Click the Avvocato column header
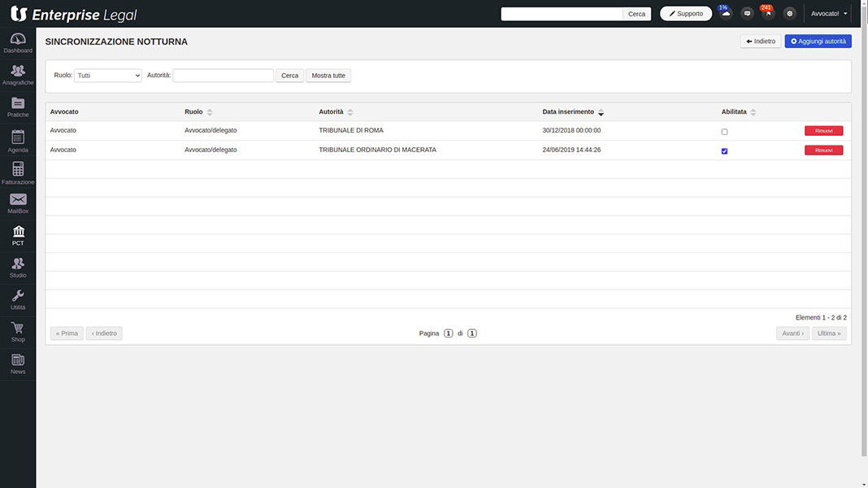The width and height of the screenshot is (868, 488). [64, 112]
